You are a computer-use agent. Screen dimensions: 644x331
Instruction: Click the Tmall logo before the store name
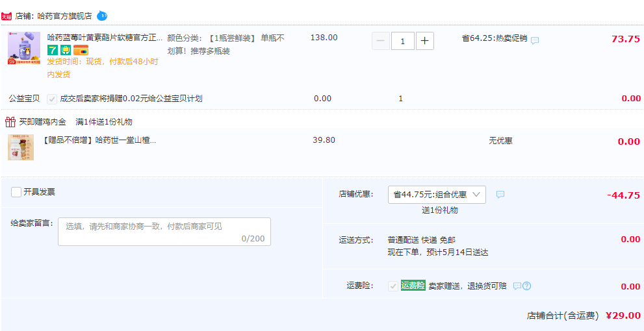(x=6, y=16)
